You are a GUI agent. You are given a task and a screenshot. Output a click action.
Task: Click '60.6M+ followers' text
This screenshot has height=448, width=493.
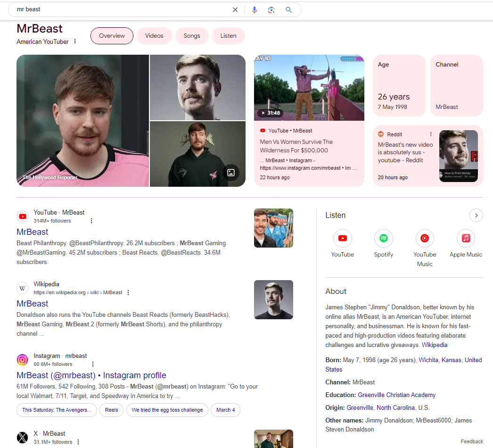[53, 364]
